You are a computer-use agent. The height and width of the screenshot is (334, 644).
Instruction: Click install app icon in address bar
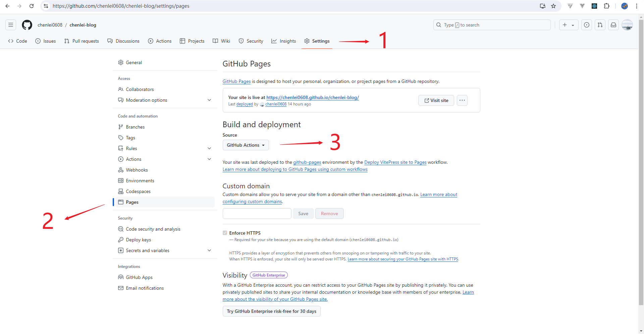[x=542, y=6]
